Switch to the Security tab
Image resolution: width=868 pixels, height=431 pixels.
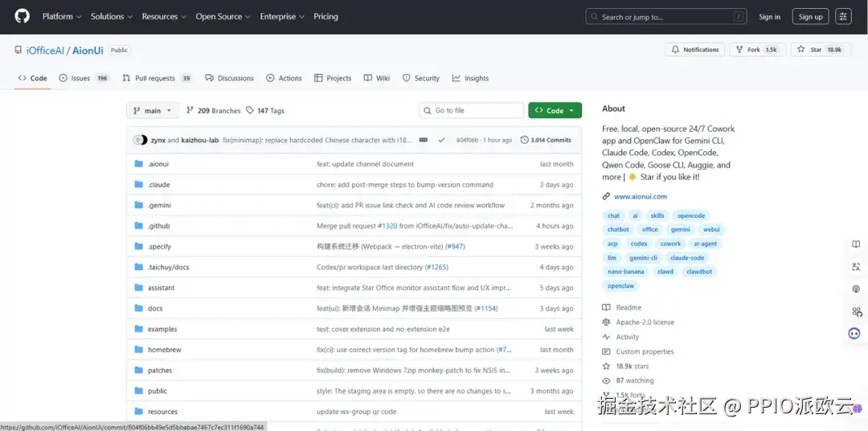pos(420,78)
